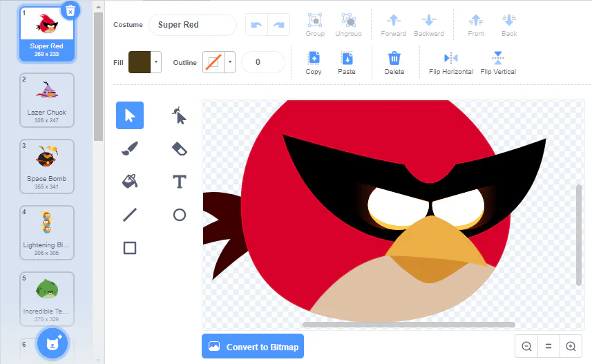This screenshot has height=364, width=592.
Task: Reset canvas zoom with equals button
Action: coord(548,346)
